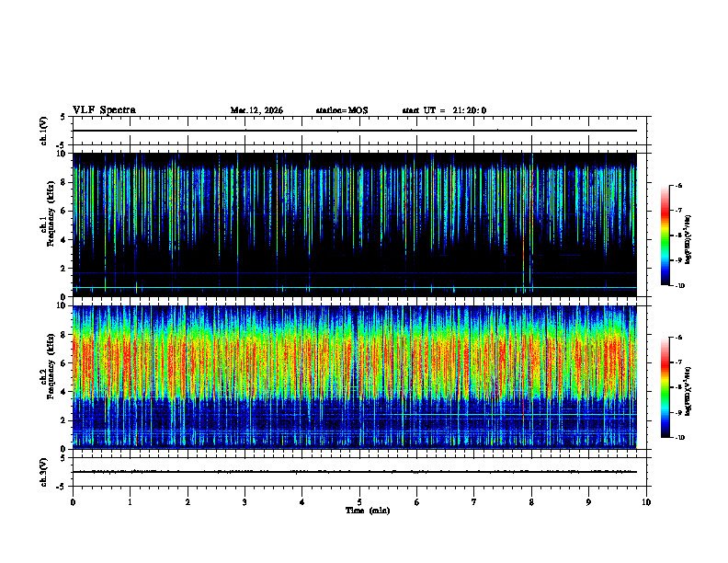Click the "-6" label on ch.1 colorbar
The width and height of the screenshot is (728, 563).
pos(678,185)
